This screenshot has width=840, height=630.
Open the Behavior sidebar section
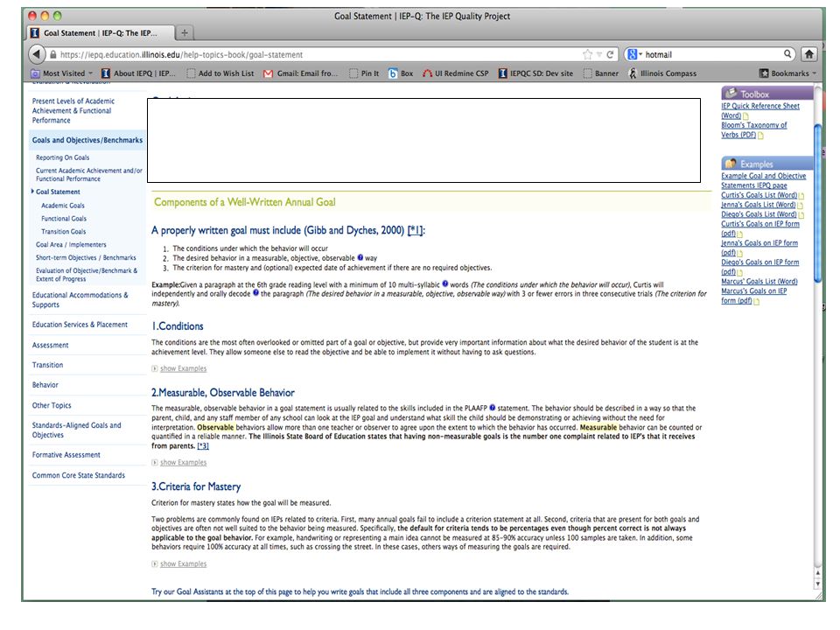(x=45, y=385)
